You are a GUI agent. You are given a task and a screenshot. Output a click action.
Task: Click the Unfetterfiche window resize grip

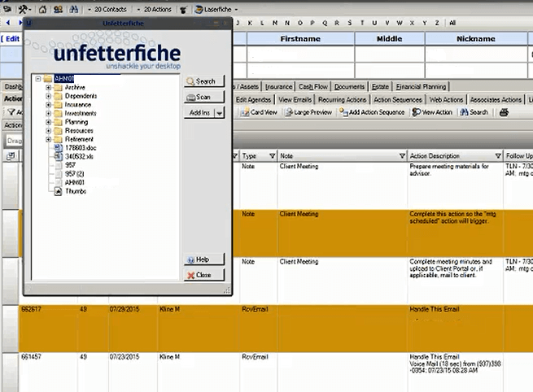click(x=227, y=290)
